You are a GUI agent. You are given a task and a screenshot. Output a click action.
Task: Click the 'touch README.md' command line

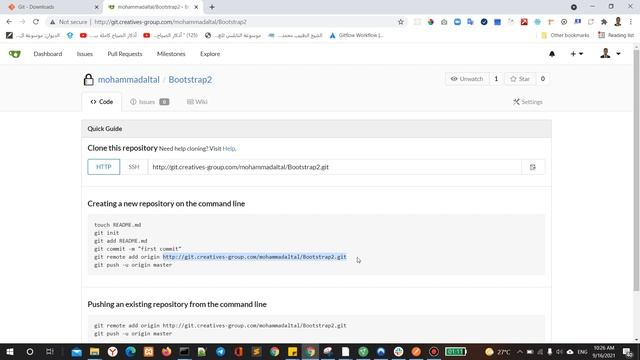pos(118,225)
